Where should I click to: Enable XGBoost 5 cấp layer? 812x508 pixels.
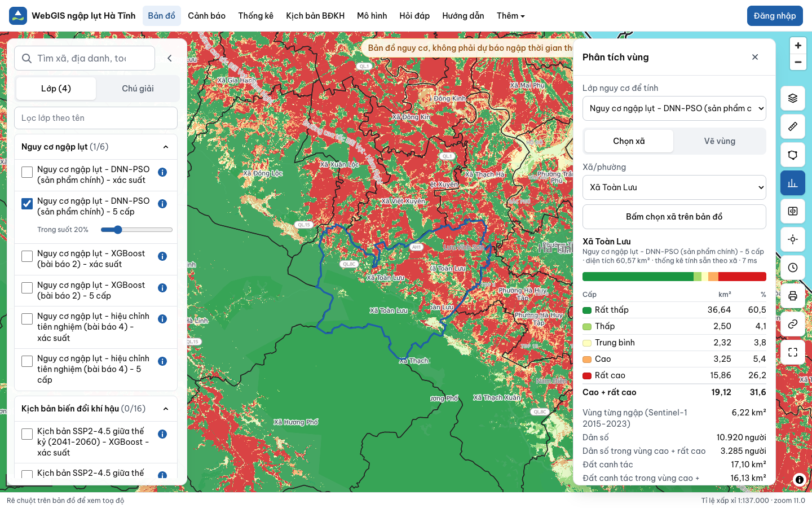point(27,288)
